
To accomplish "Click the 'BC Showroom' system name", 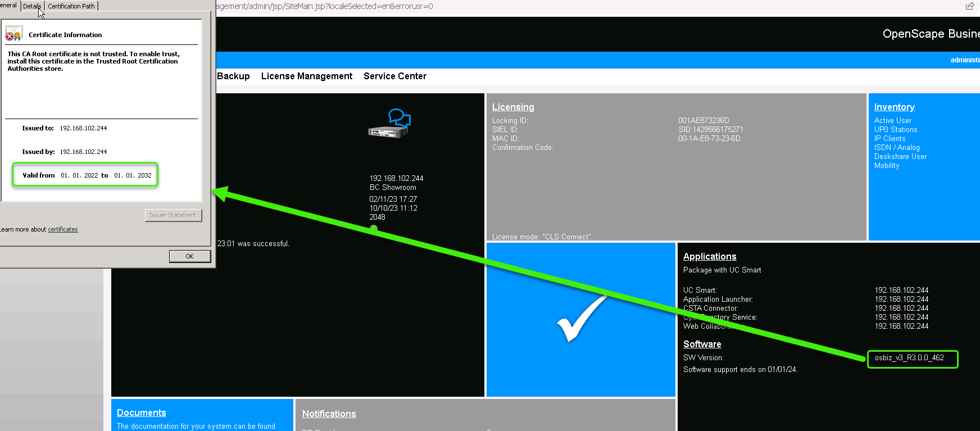I will [393, 188].
